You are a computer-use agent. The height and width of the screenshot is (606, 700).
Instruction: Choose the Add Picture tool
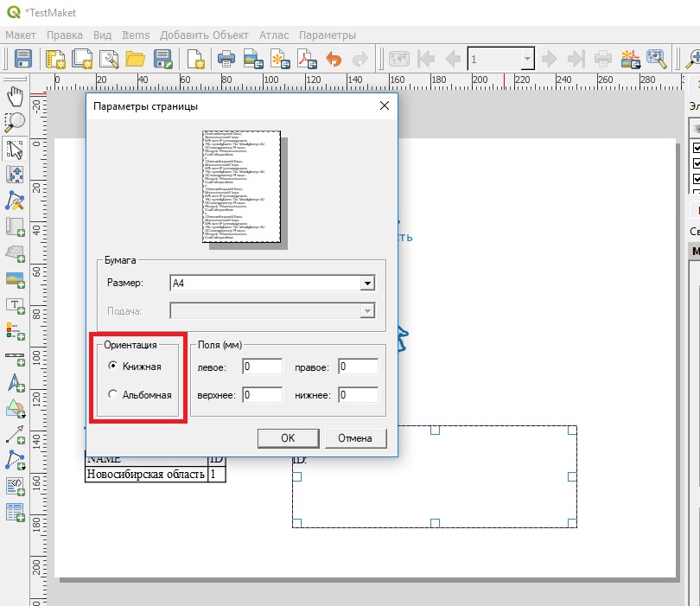[x=15, y=278]
